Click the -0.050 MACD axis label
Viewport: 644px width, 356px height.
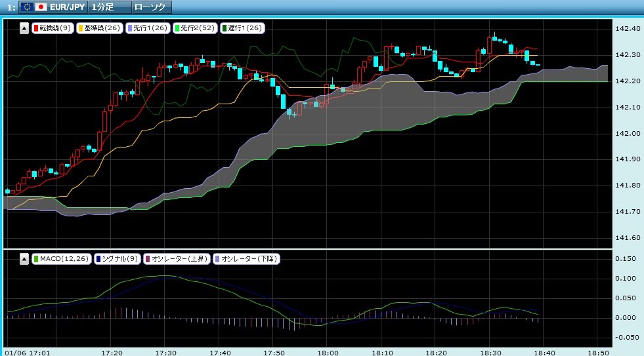pyautogui.click(x=626, y=337)
